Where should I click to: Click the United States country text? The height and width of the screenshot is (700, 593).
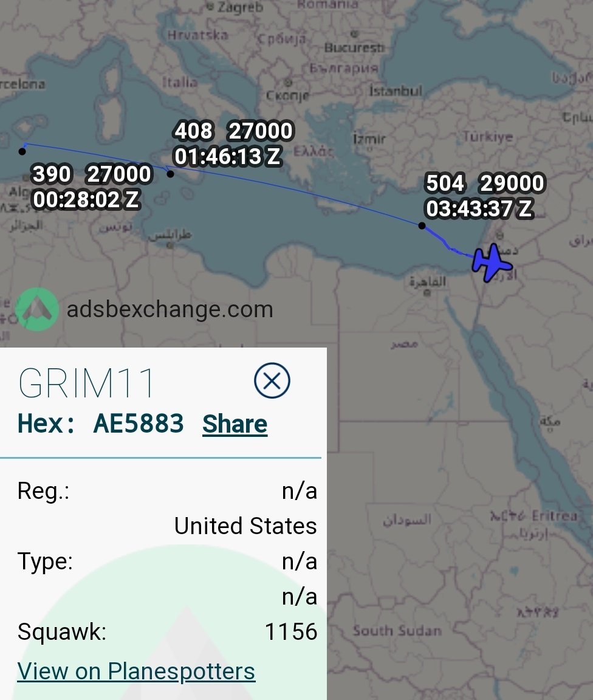(x=245, y=526)
